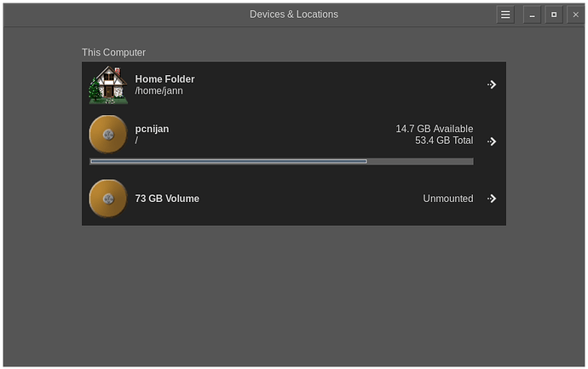
Task: Click the /home/jann path text
Action: (159, 90)
